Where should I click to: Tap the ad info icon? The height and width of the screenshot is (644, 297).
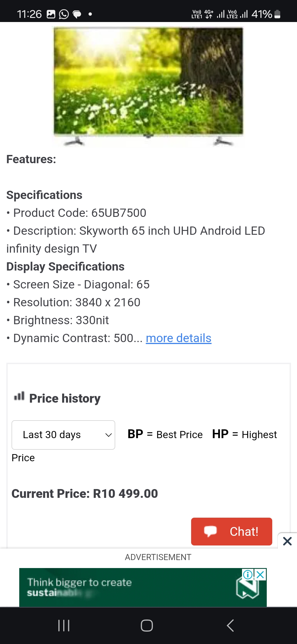(248, 575)
